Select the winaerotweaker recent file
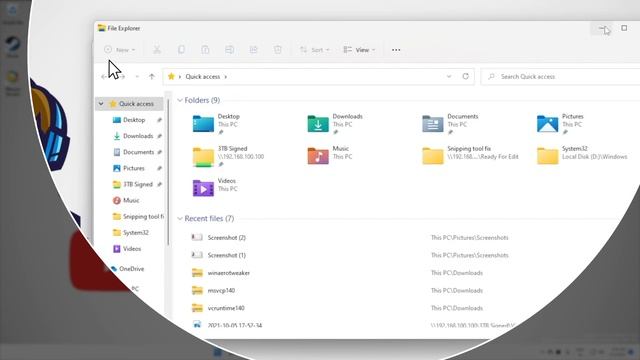The width and height of the screenshot is (640, 360). click(x=229, y=273)
